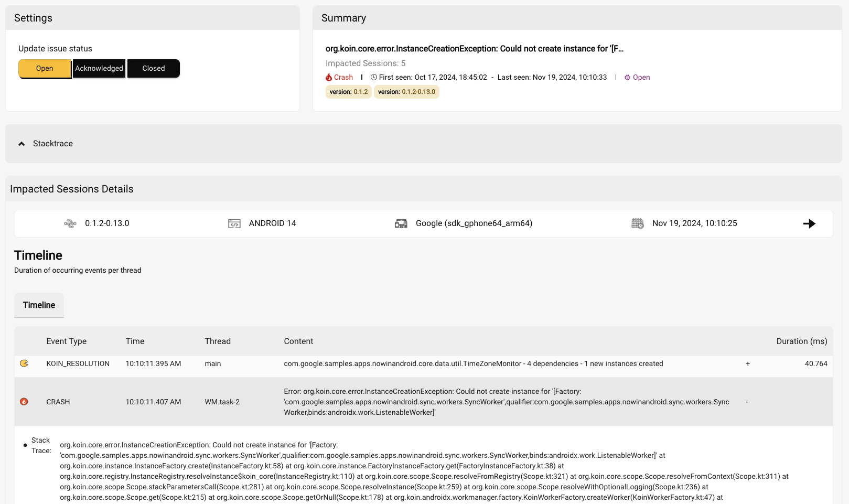Set issue status to Closed

[x=154, y=69]
